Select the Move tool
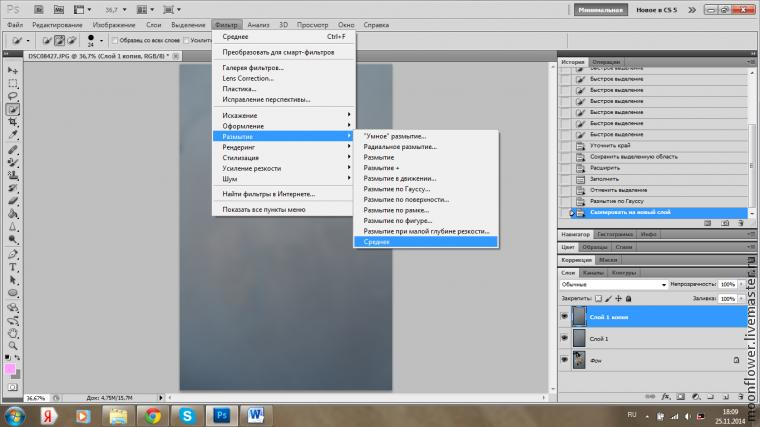Screen dimensions: 760x427 click(13, 71)
